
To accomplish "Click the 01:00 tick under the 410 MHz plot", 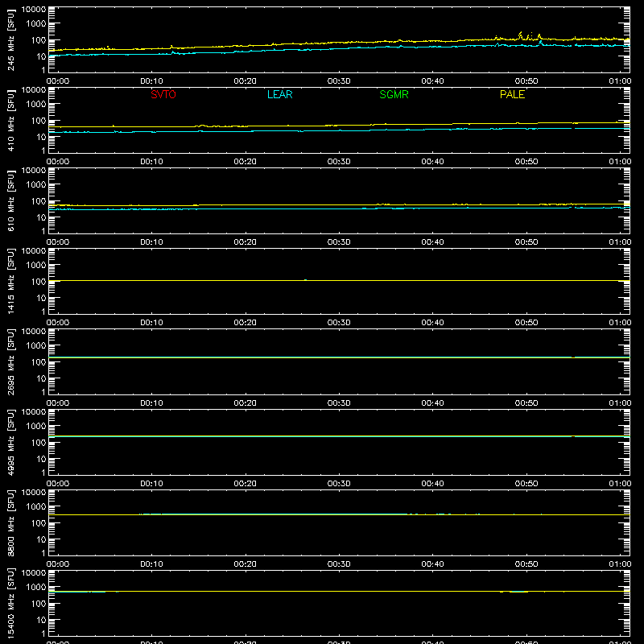I will pos(620,162).
